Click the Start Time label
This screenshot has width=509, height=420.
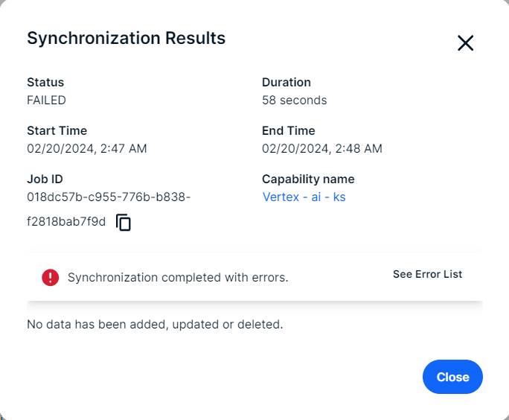57,131
